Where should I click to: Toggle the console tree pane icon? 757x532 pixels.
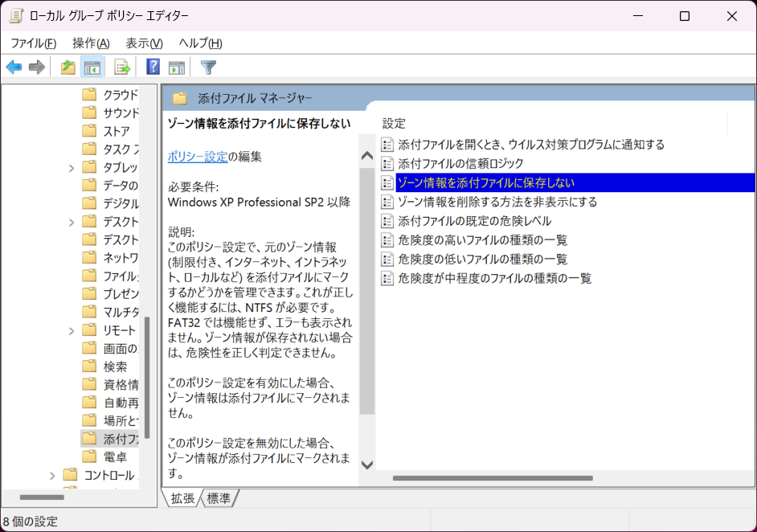(x=92, y=68)
